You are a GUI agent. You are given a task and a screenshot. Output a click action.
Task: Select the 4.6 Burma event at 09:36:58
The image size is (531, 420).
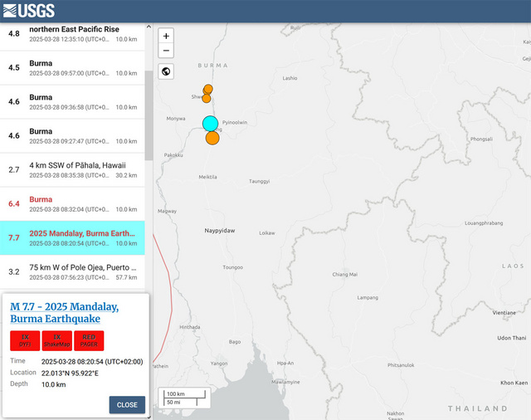click(x=72, y=102)
